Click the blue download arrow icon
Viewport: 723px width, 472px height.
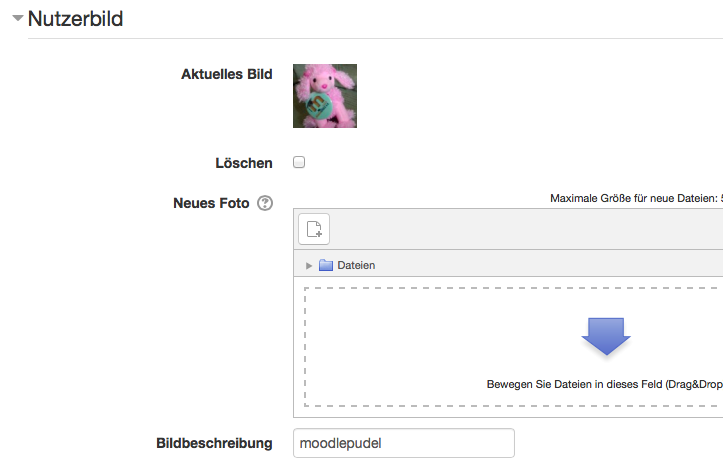click(x=606, y=336)
